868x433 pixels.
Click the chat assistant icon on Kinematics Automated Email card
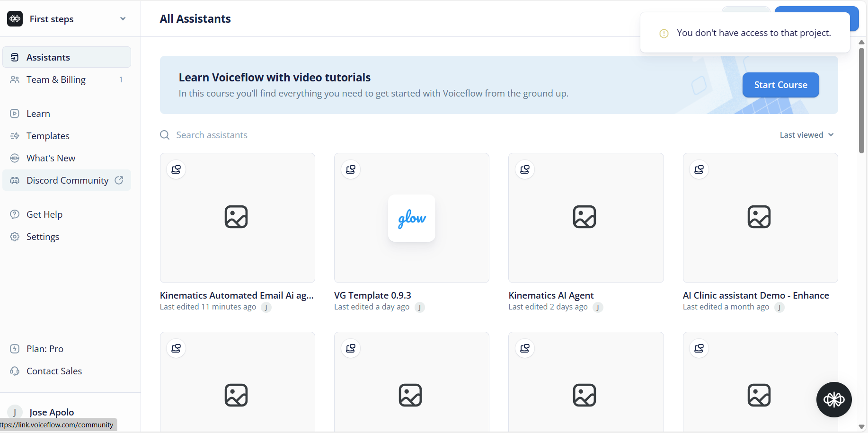176,169
